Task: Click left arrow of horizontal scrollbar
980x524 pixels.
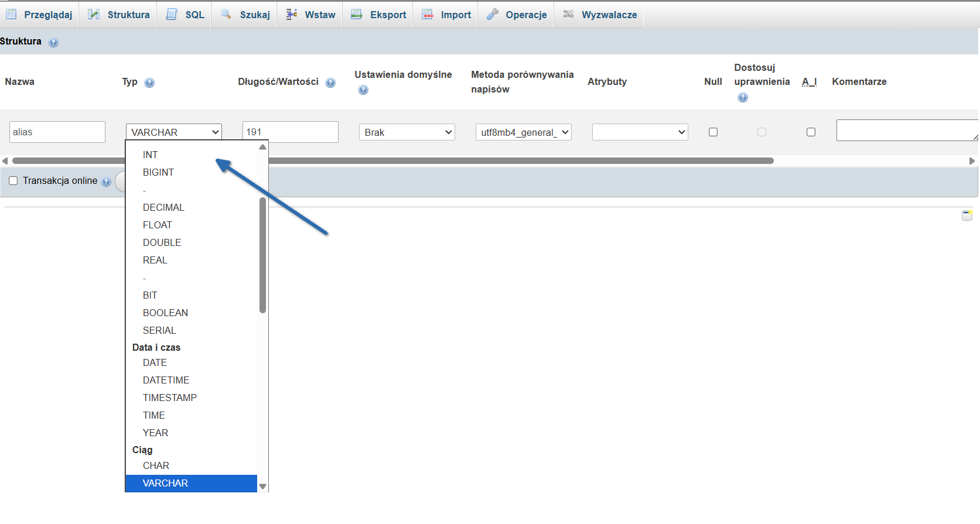Action: [5, 161]
